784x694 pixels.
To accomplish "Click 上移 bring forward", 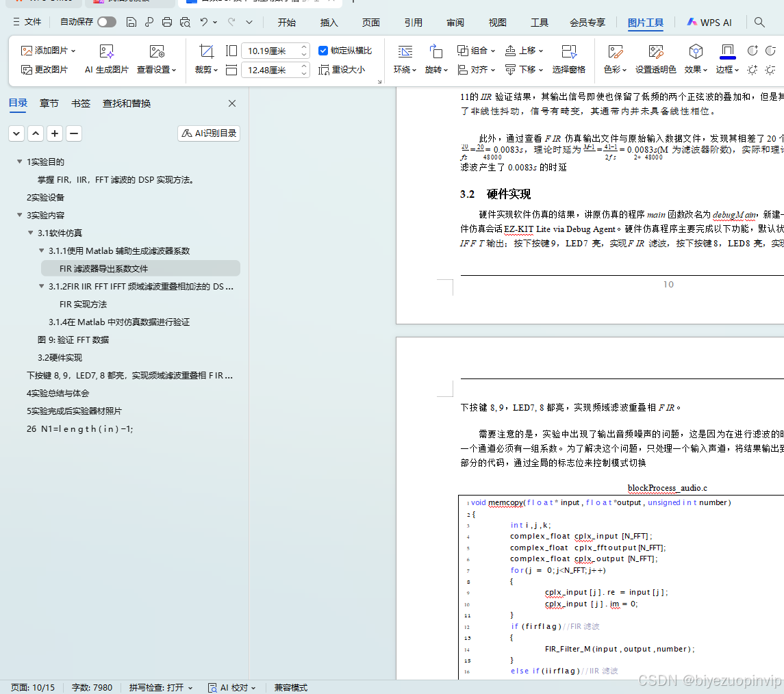I will coord(524,51).
